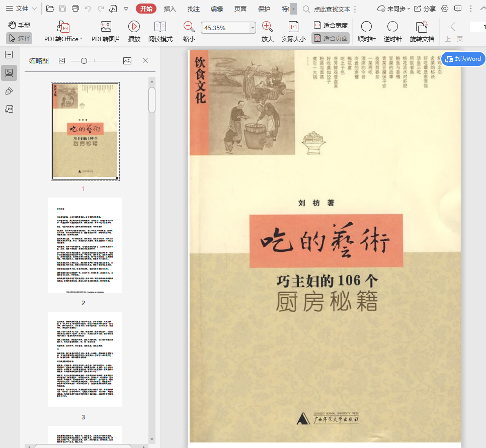Open the outline list sidebar icon
Image resolution: width=486 pixels, height=448 pixels.
pyautogui.click(x=9, y=54)
